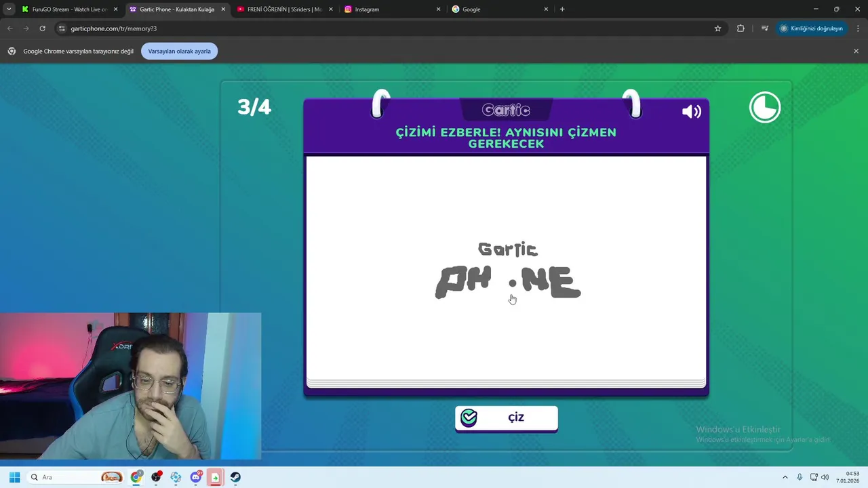Viewport: 868px width, 488px height.
Task: Open the media controls icon
Action: [x=764, y=28]
